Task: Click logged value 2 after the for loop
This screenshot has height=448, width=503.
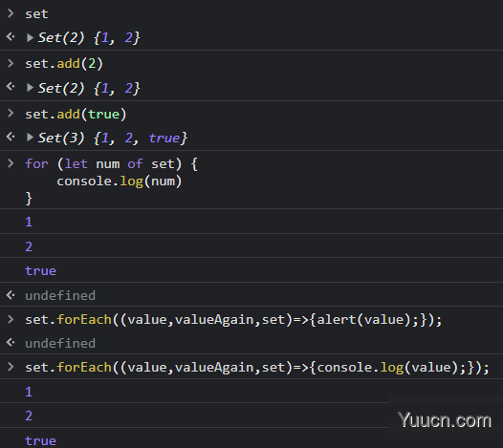Action: (x=29, y=246)
